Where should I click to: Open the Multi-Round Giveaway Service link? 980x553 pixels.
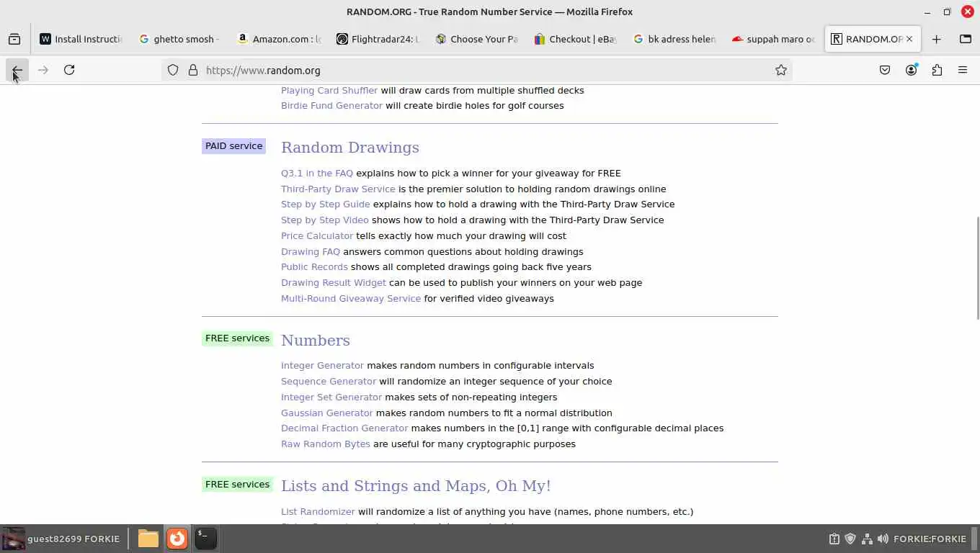point(351,298)
